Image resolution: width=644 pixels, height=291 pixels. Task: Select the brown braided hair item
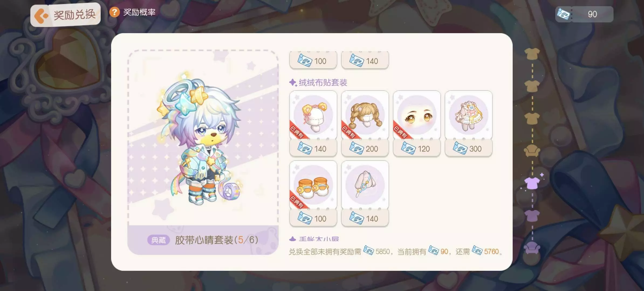click(365, 115)
